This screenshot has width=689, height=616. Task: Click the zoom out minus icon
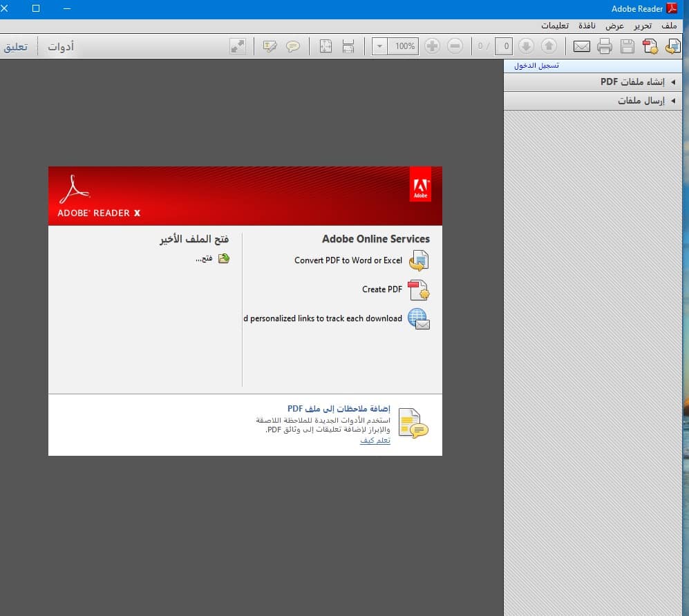click(455, 46)
